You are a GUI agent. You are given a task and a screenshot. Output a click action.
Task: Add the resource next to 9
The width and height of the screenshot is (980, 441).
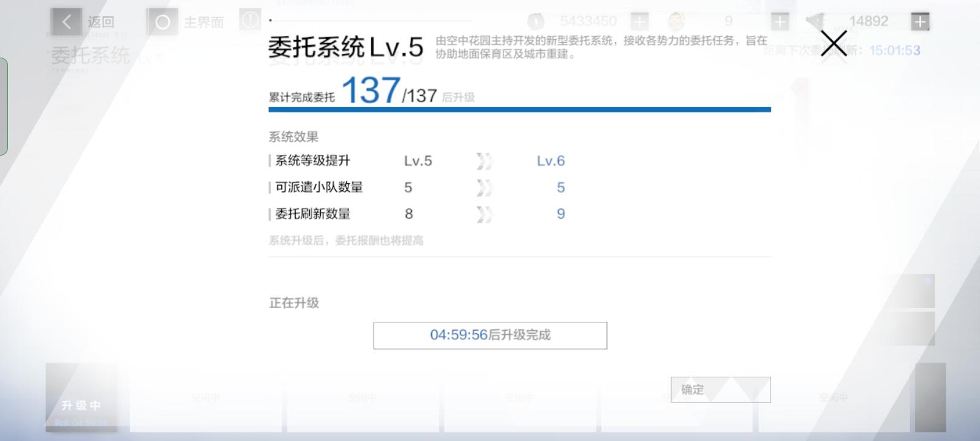(x=780, y=21)
